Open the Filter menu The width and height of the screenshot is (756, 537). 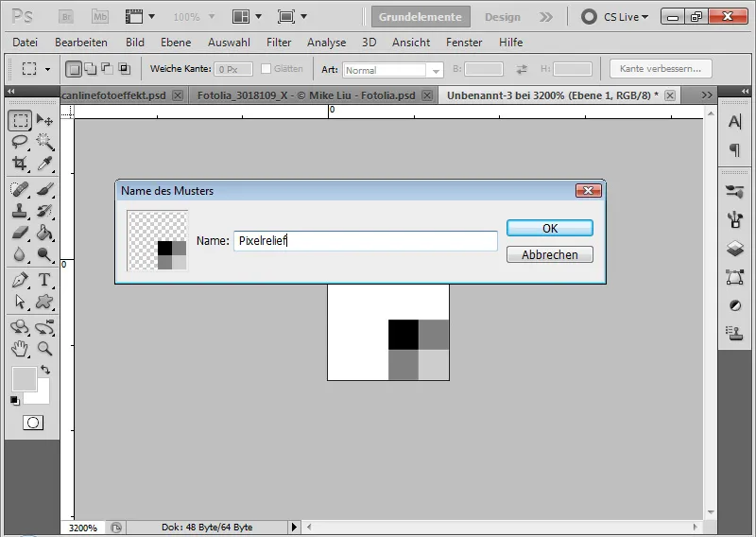click(279, 43)
